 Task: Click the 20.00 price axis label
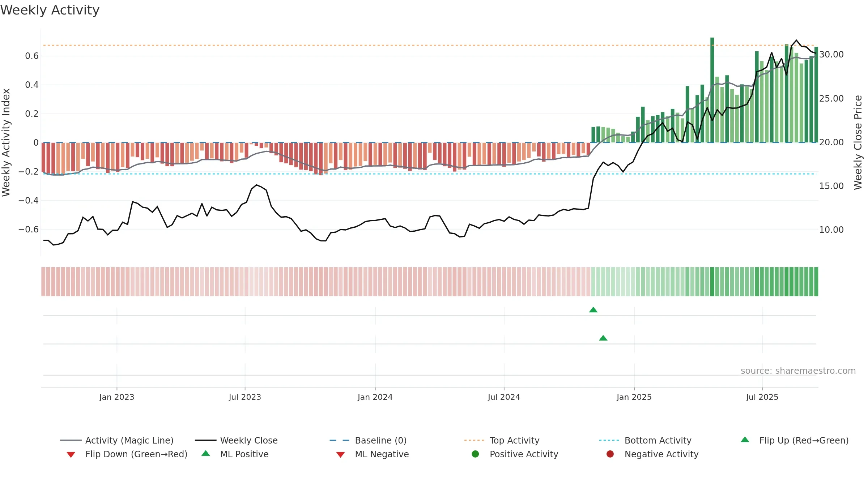coord(831,142)
